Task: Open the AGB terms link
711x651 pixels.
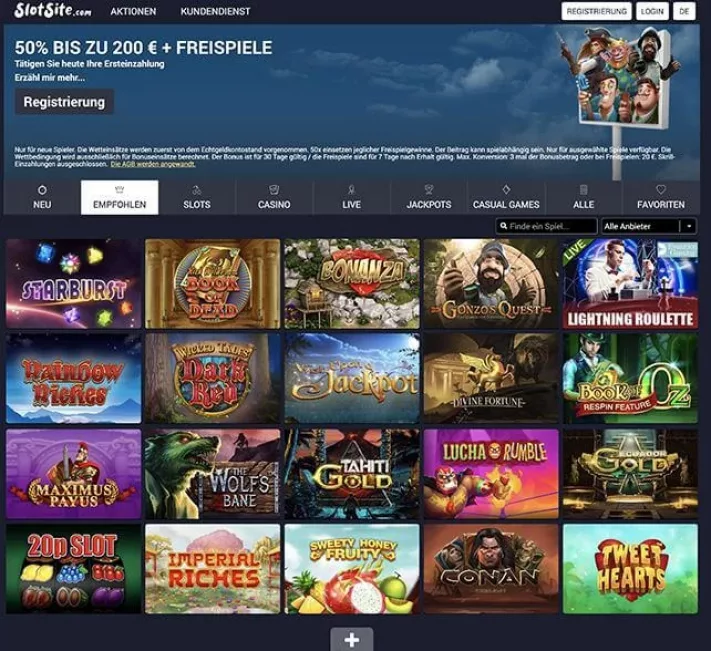Action: (x=153, y=164)
